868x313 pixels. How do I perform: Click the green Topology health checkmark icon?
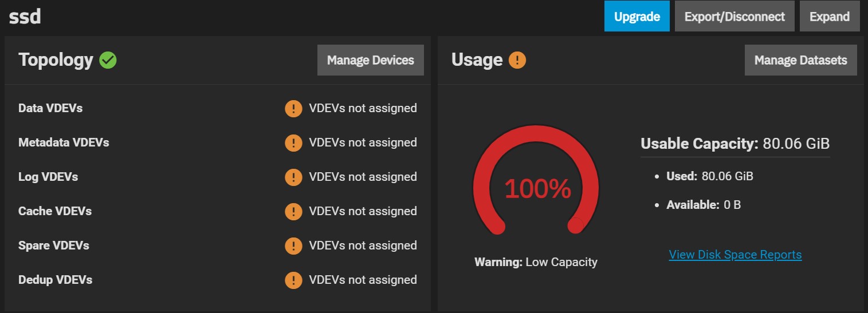tap(108, 60)
